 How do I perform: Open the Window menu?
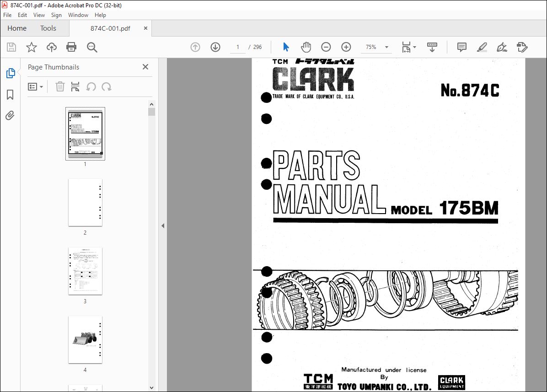78,15
